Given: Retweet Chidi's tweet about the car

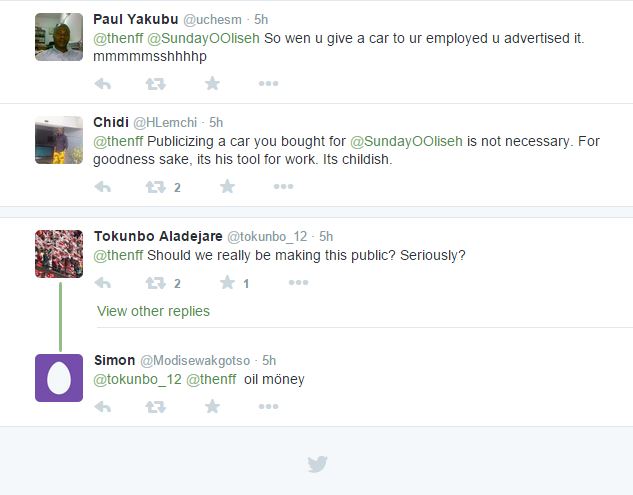Looking at the screenshot, I should point(156,187).
